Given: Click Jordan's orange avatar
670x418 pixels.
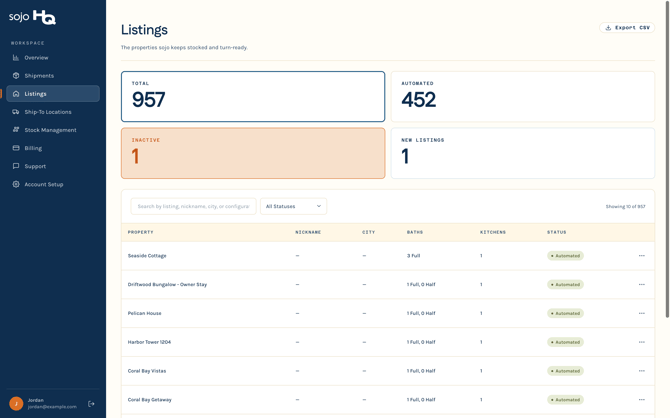Looking at the screenshot, I should [16, 403].
